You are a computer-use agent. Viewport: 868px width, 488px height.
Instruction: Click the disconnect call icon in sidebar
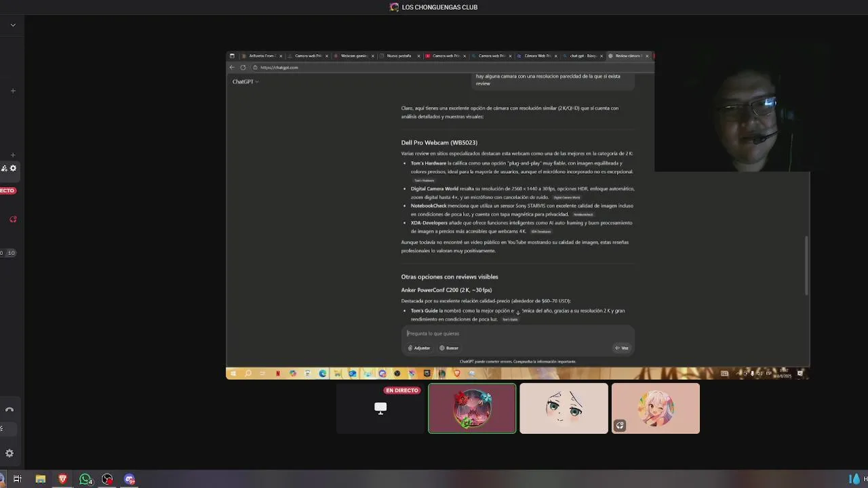tap(9, 409)
